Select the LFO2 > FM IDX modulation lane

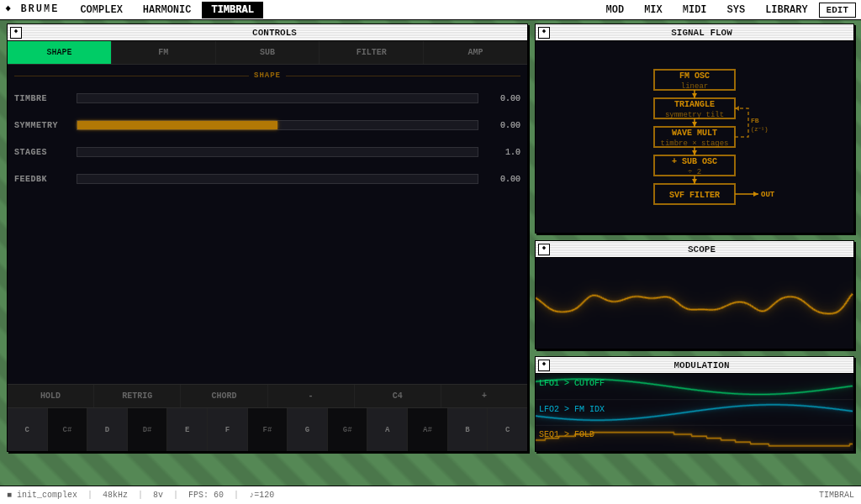tap(694, 410)
